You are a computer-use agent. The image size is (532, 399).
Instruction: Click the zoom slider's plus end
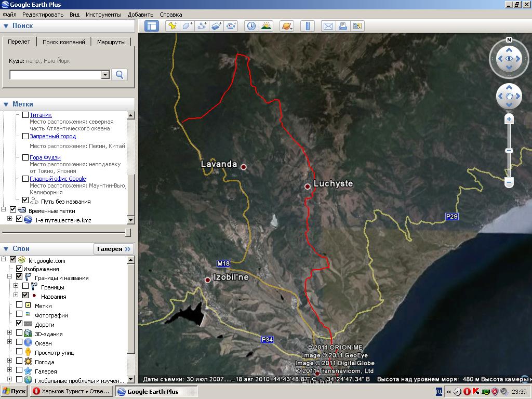[x=509, y=119]
